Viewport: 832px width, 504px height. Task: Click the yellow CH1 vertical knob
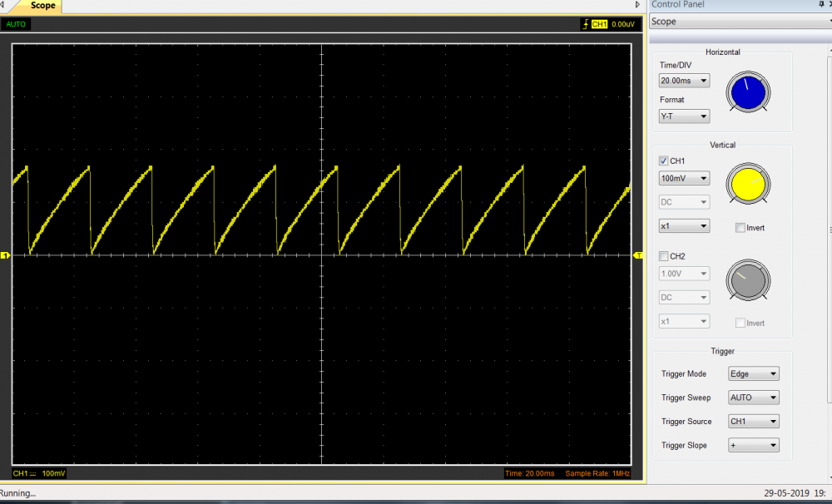[x=748, y=184]
